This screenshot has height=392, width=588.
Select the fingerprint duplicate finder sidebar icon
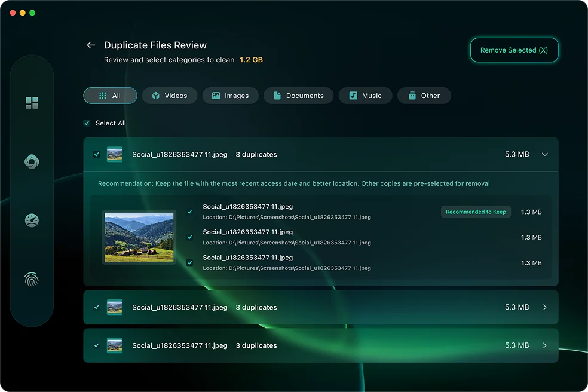[31, 278]
